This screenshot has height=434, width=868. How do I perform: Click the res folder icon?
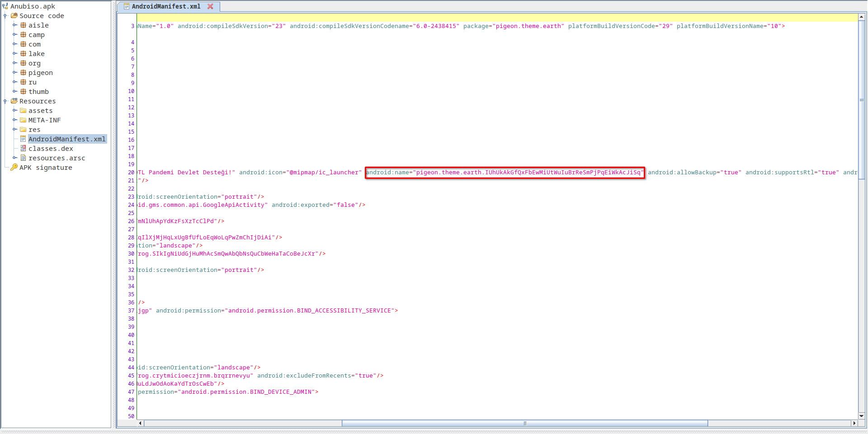23,130
